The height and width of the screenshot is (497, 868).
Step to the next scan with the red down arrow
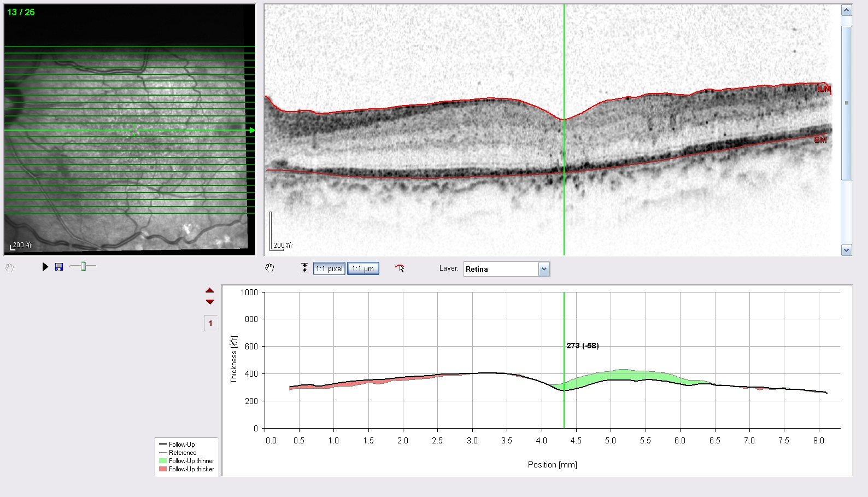pyautogui.click(x=210, y=302)
